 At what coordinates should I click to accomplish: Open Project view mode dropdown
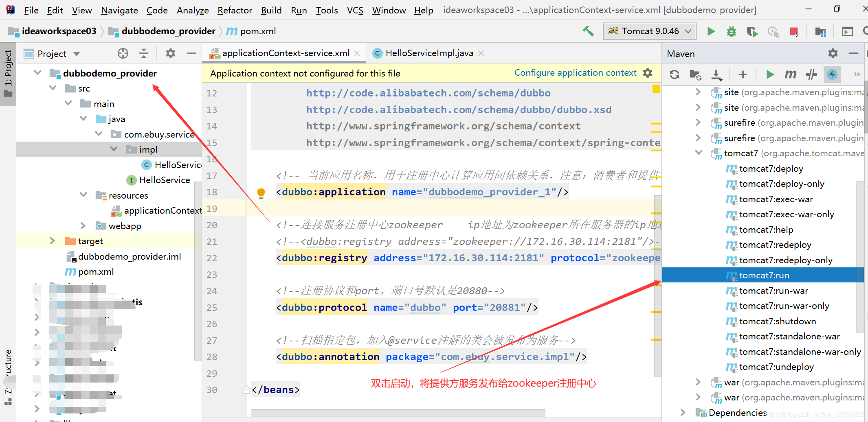pyautogui.click(x=77, y=54)
